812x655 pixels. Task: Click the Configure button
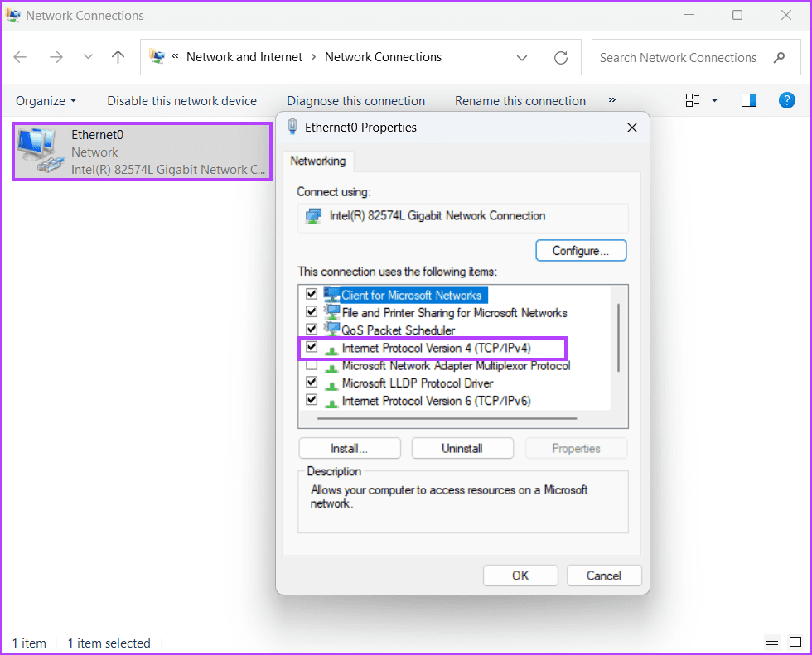(581, 250)
